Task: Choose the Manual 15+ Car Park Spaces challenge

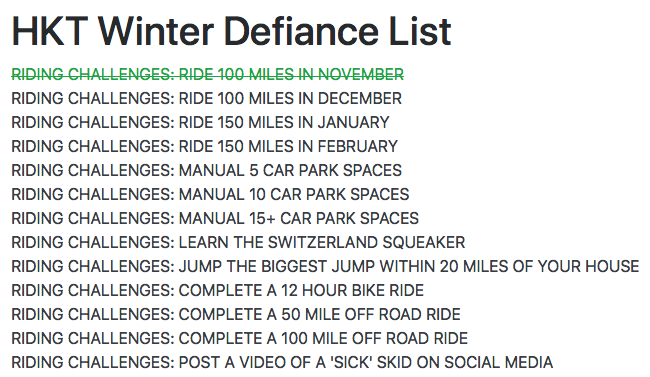Action: [215, 219]
